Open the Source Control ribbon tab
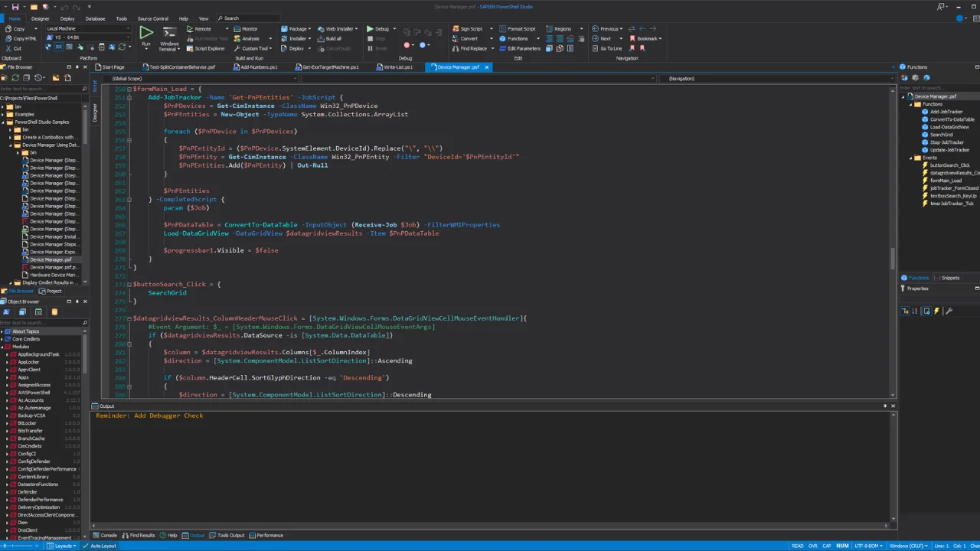The image size is (980, 551). pyautogui.click(x=153, y=18)
